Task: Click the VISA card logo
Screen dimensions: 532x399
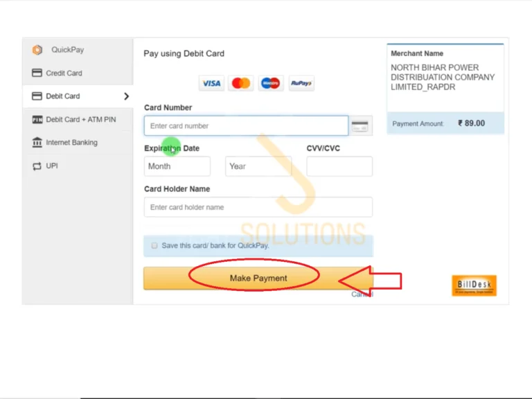Action: (211, 83)
